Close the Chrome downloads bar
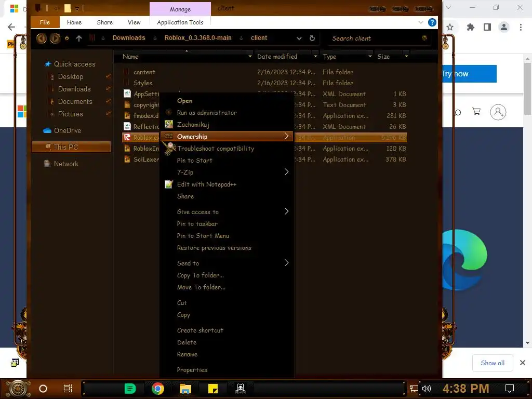This screenshot has height=399, width=532. click(x=523, y=363)
